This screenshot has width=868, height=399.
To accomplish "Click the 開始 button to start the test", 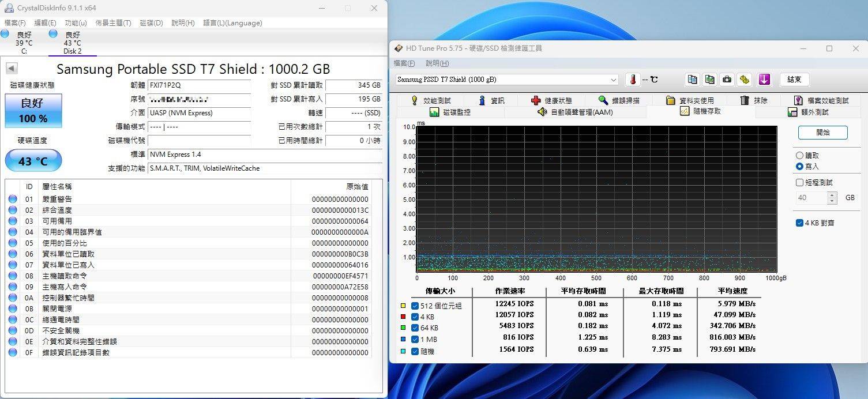I will pyautogui.click(x=823, y=133).
